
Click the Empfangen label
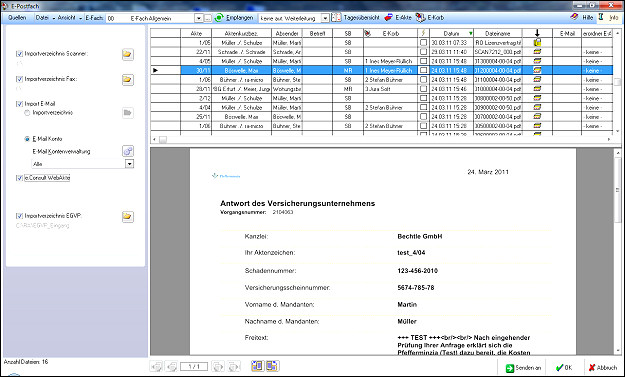pyautogui.click(x=240, y=18)
